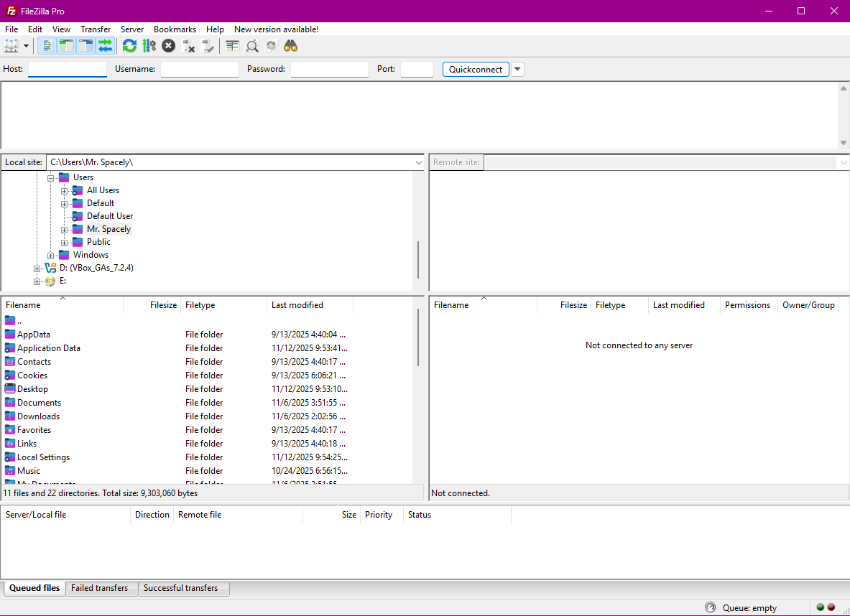Open the Quickconnect history dropdown arrow

[517, 70]
